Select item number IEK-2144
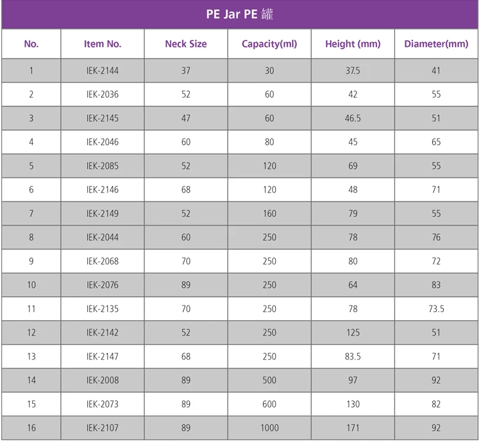This screenshot has width=481, height=448. tap(103, 71)
